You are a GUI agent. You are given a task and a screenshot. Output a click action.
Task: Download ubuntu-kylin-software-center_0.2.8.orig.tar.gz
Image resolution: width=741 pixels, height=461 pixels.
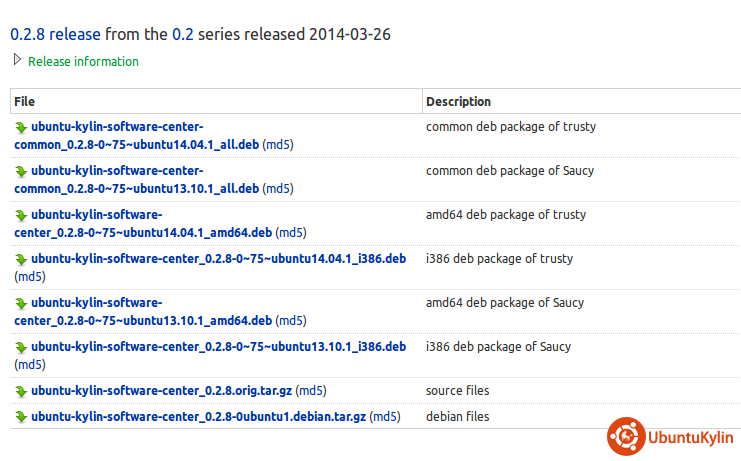click(162, 391)
